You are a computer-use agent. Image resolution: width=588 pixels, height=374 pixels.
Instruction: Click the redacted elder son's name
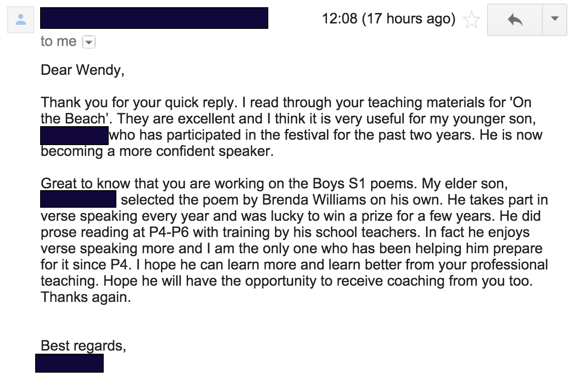point(78,200)
